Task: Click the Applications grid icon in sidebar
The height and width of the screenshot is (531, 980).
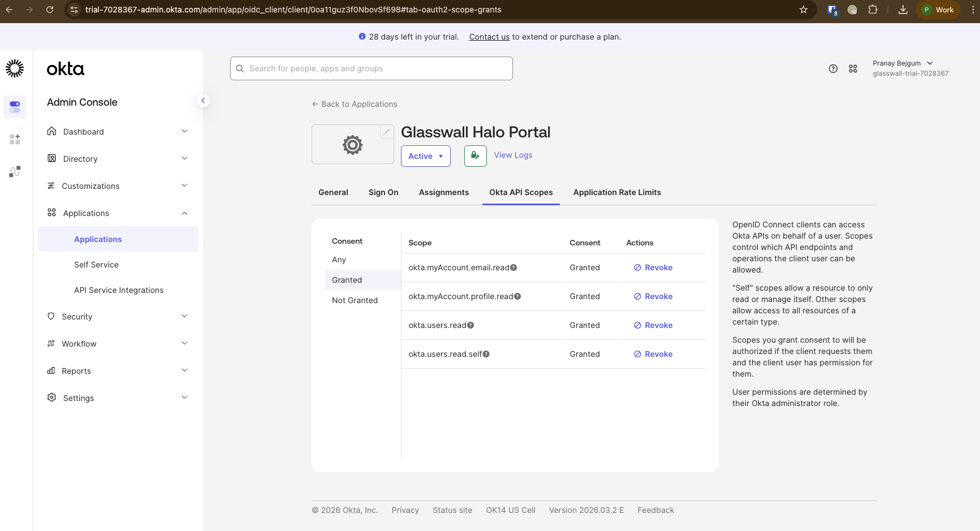Action: click(x=51, y=213)
